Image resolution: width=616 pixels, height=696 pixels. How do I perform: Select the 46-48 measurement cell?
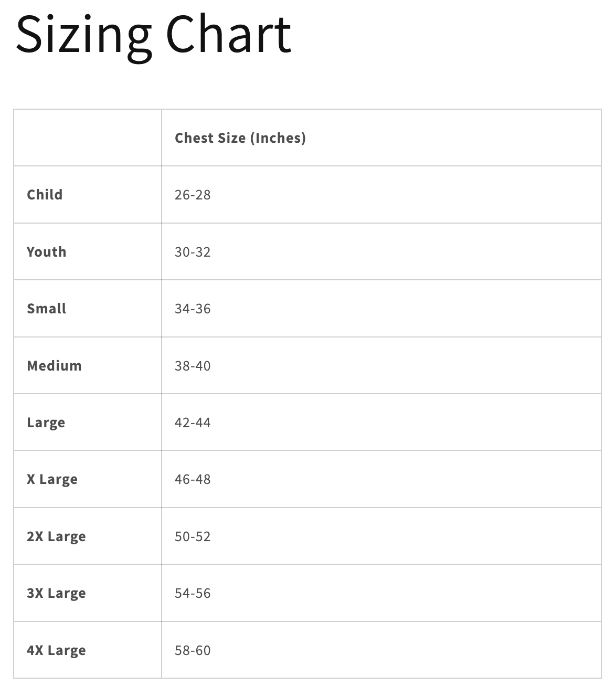193,479
